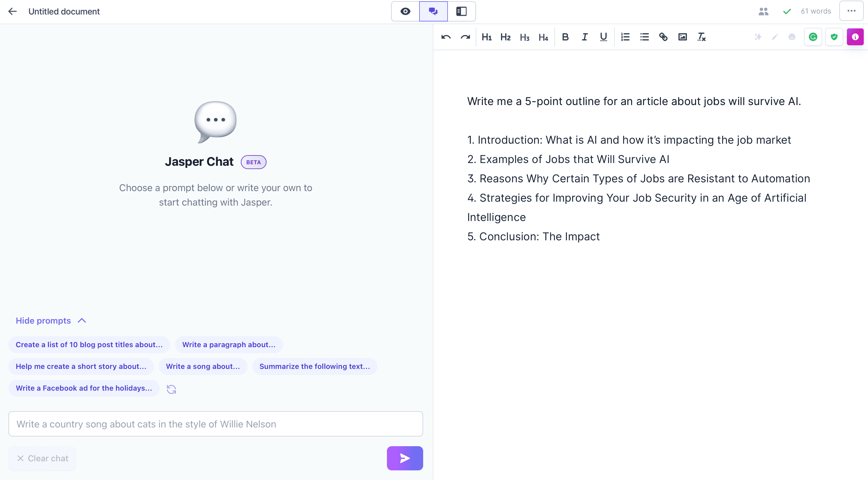
Task: Toggle bold formatting
Action: pos(565,37)
